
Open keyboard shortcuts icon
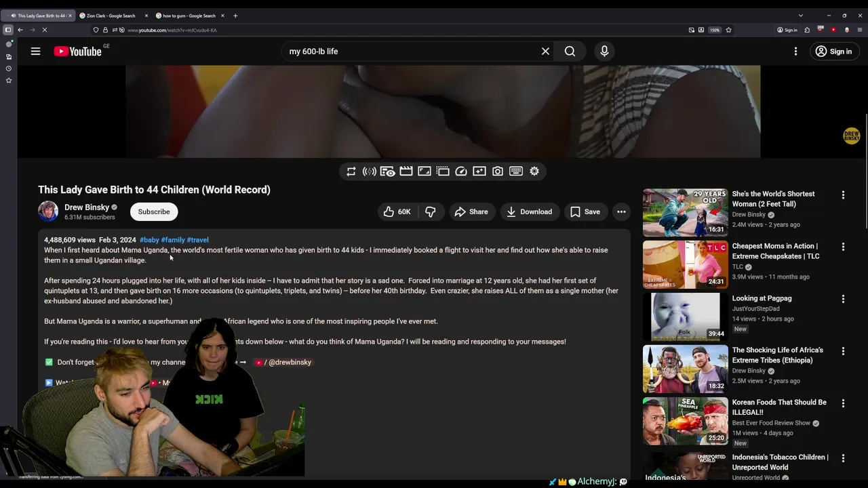click(515, 171)
